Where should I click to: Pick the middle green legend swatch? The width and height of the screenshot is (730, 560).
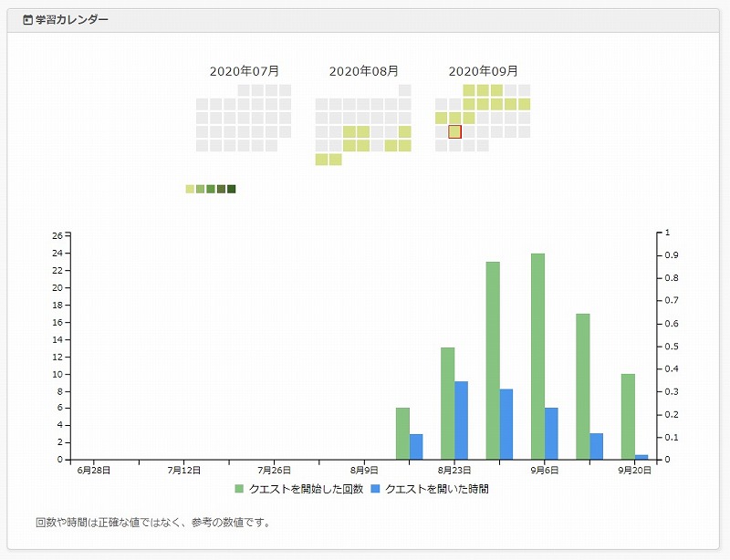click(x=211, y=189)
